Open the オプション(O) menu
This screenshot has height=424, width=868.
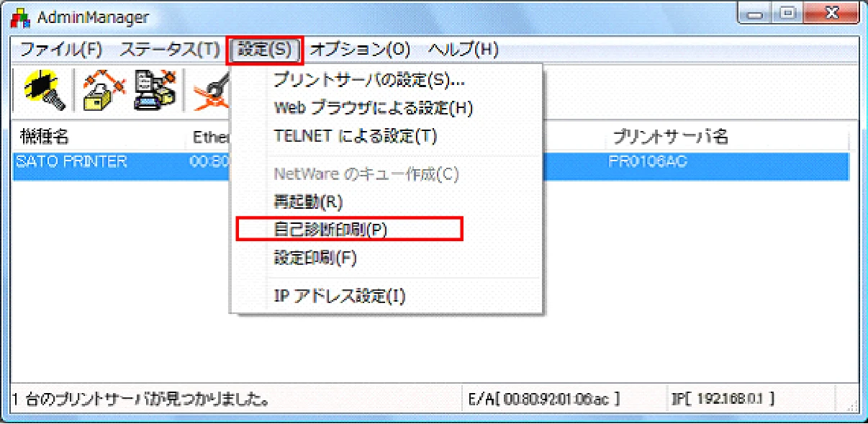(359, 50)
